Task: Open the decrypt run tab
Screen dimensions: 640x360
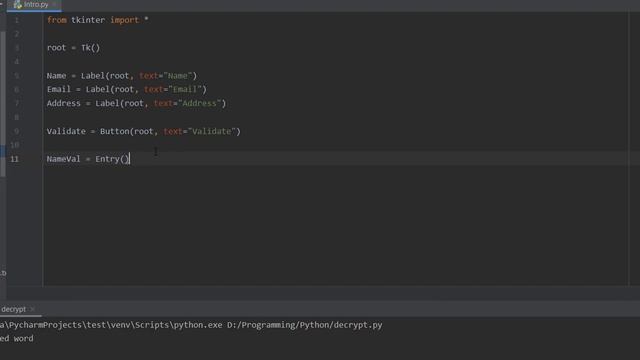Action: [x=13, y=309]
